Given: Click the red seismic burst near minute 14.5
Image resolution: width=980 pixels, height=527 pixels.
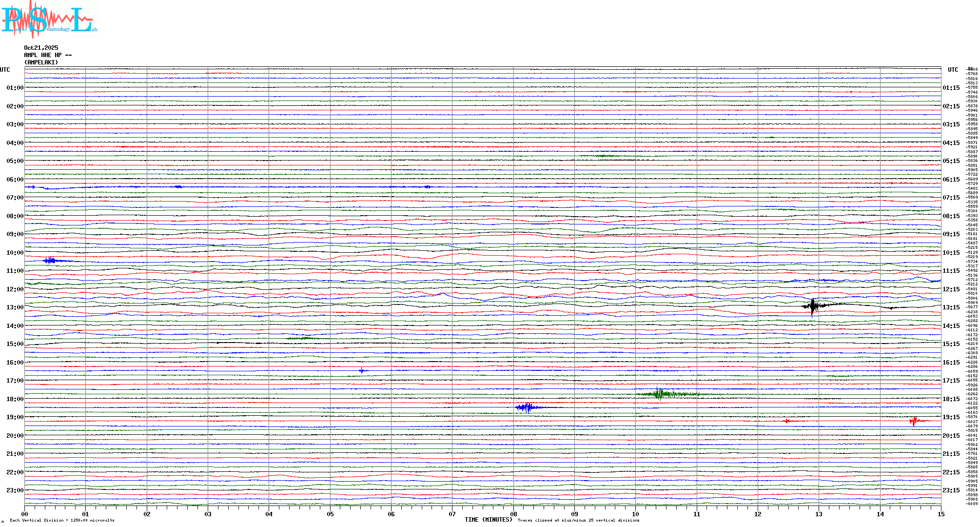Looking at the screenshot, I should point(914,421).
